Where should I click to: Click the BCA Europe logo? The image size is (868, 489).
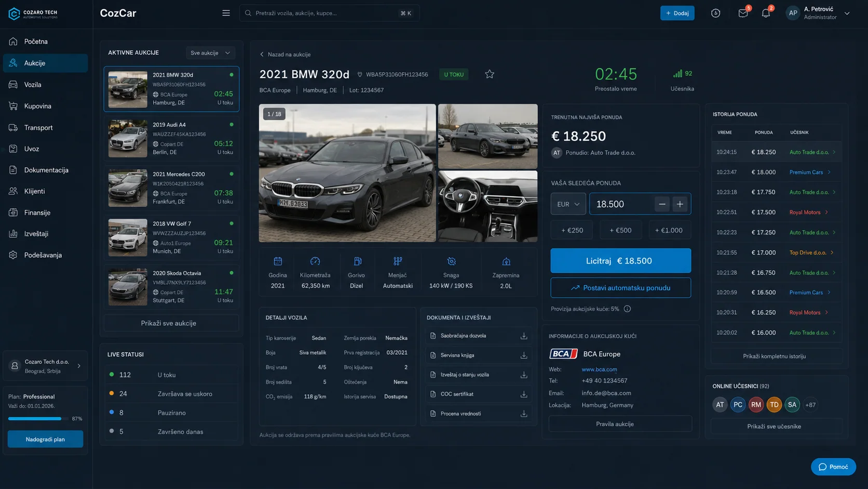coord(563,354)
